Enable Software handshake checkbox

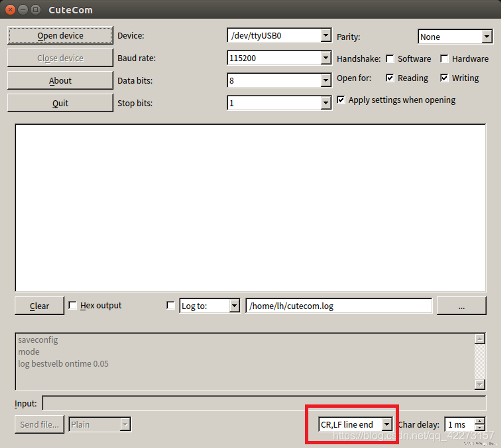[x=390, y=59]
